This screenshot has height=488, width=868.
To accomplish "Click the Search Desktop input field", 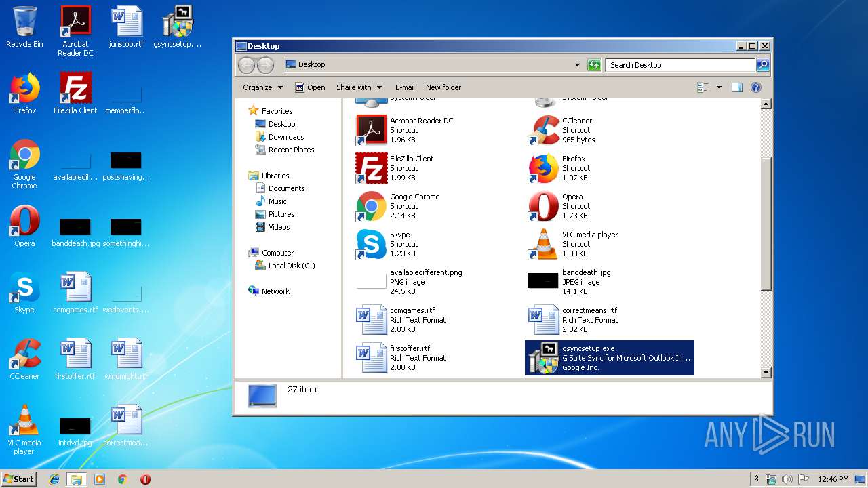I will tap(680, 65).
